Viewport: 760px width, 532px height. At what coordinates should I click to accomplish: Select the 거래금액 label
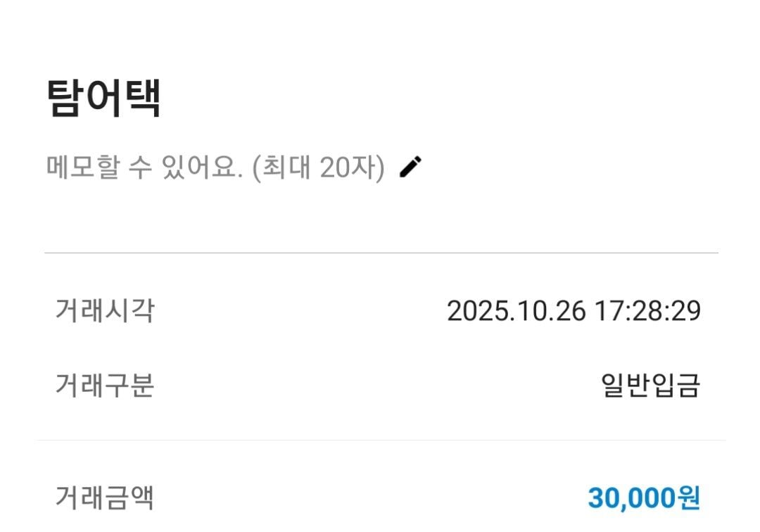[104, 498]
